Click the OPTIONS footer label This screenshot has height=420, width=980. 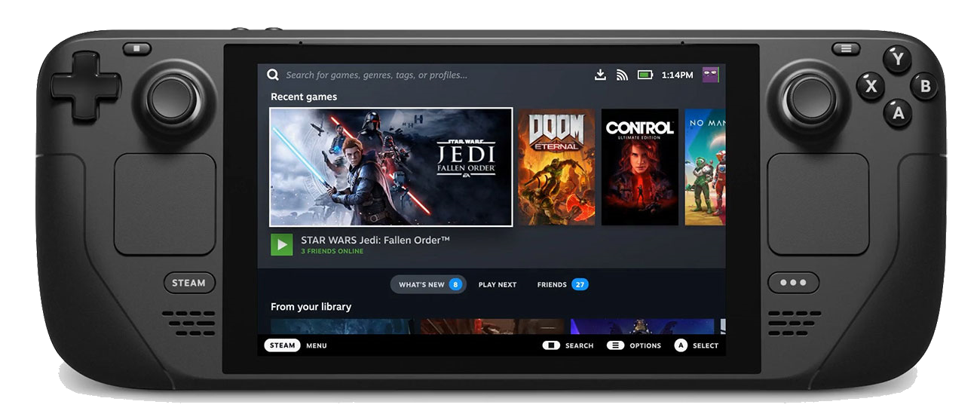(x=645, y=345)
